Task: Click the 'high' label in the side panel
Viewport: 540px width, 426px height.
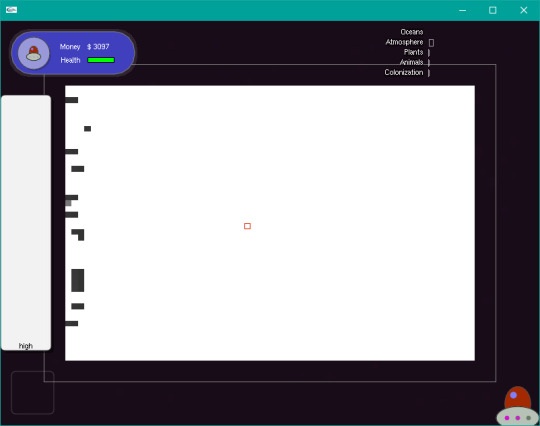Action: pyautogui.click(x=26, y=346)
